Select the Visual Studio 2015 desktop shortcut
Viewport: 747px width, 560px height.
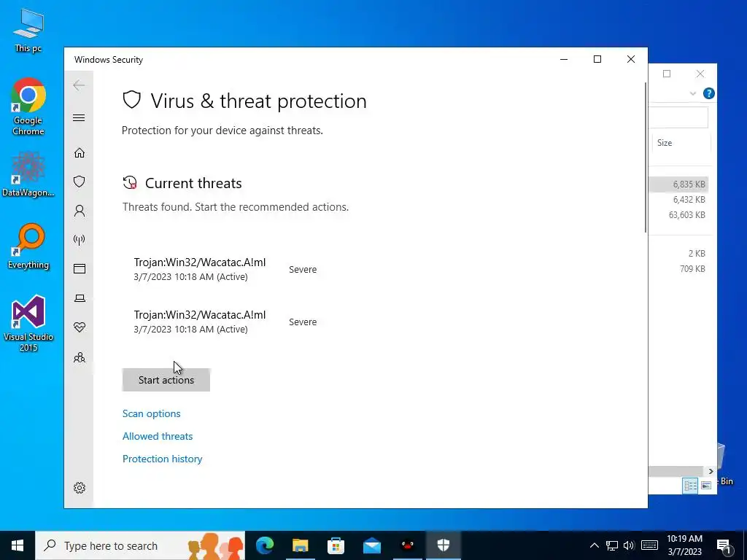pos(28,324)
